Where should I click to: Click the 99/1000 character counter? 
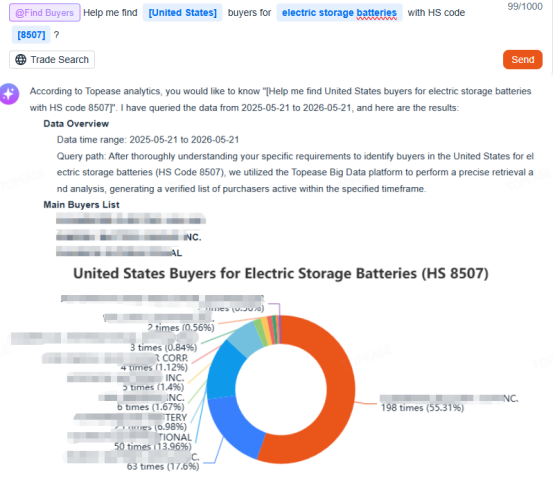525,7
